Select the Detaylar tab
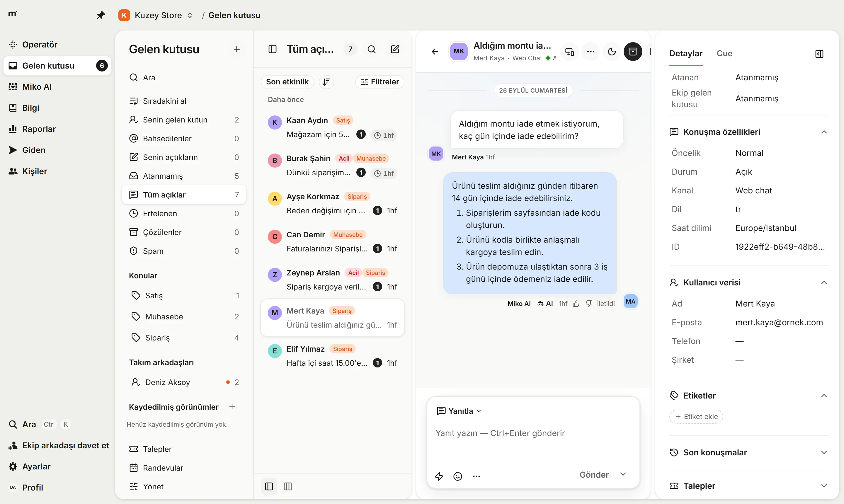The width and height of the screenshot is (844, 504). point(686,53)
